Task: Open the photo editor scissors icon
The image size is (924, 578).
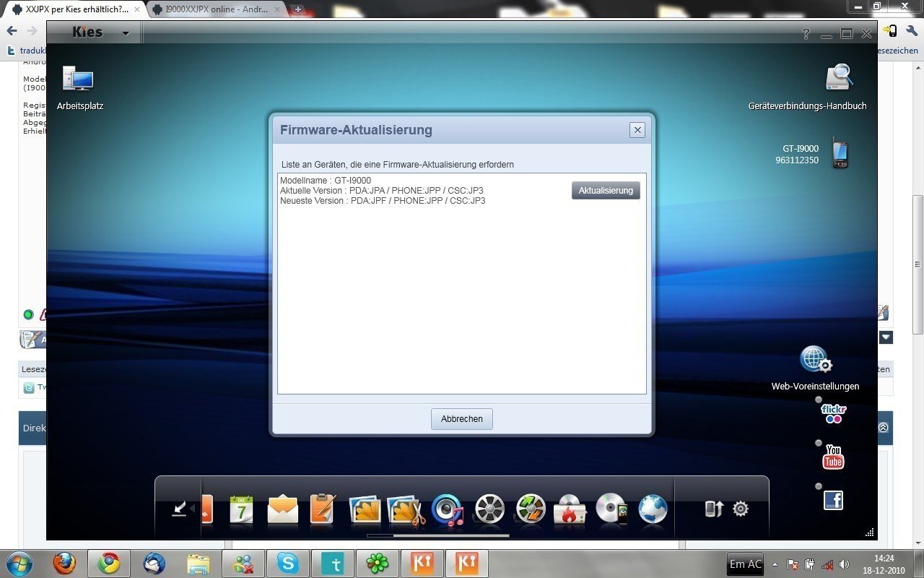Action: point(406,509)
